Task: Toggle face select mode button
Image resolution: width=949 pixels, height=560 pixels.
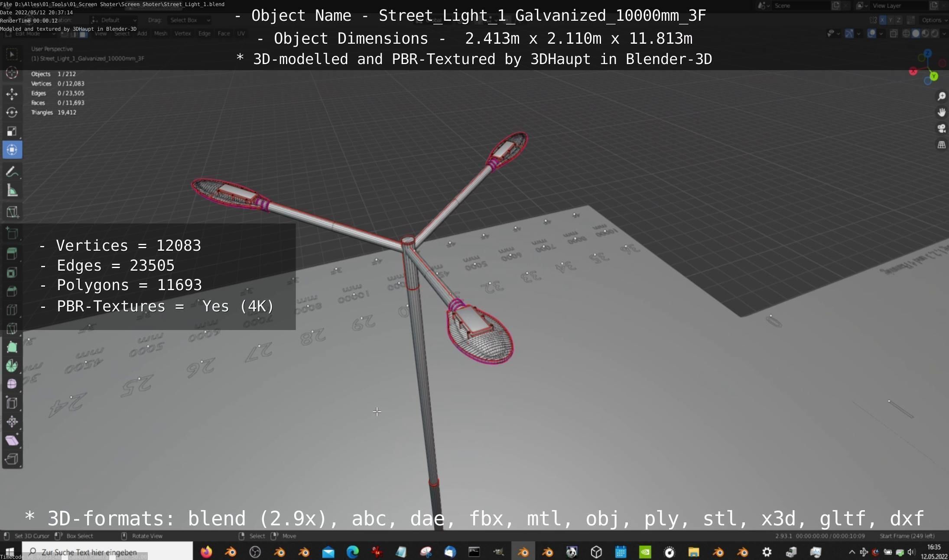Action: [x=82, y=34]
